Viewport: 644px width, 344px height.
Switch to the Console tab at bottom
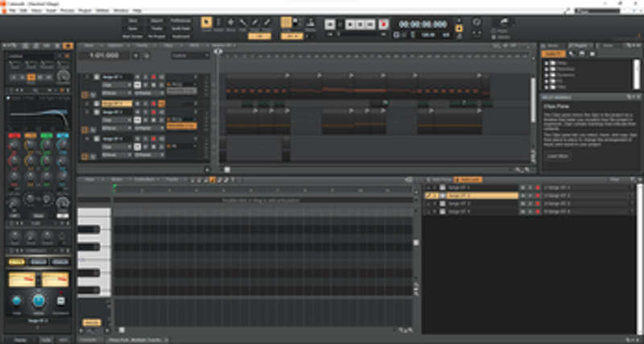tap(89, 340)
